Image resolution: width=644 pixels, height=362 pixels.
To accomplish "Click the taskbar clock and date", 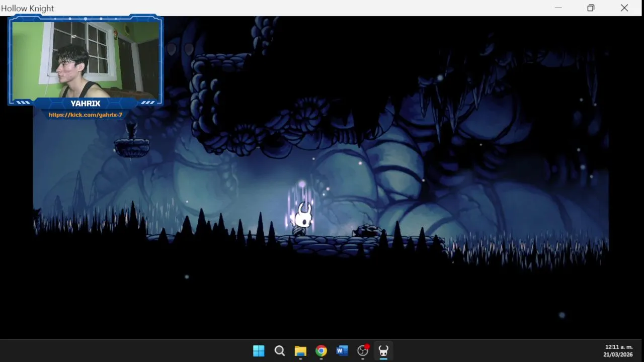I will point(618,351).
